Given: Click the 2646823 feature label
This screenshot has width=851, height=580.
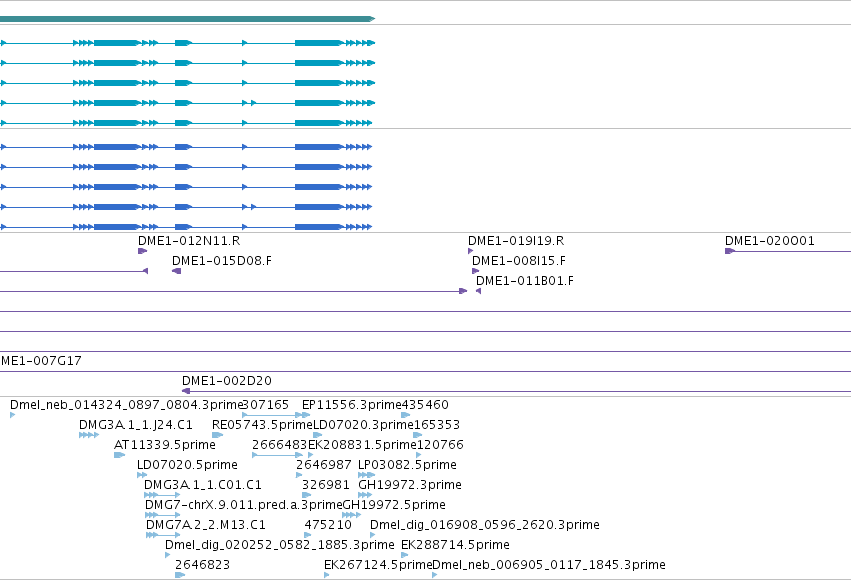Looking at the screenshot, I should pos(202,565).
